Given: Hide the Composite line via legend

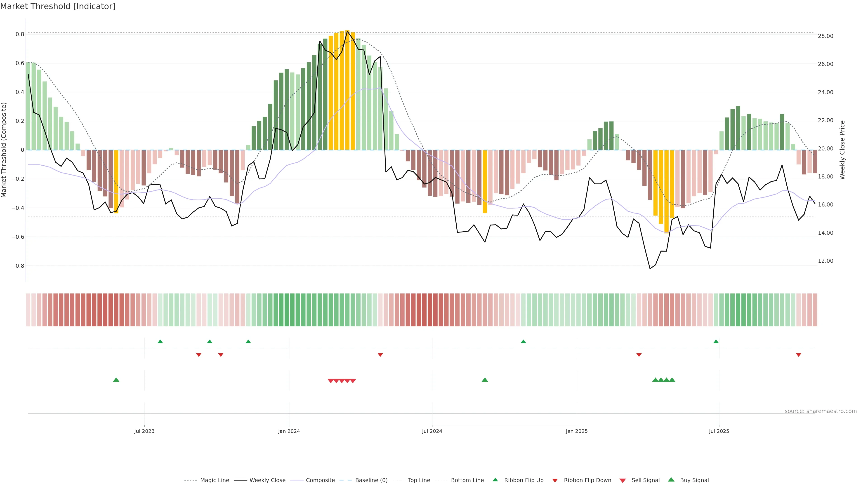Looking at the screenshot, I should point(320,480).
